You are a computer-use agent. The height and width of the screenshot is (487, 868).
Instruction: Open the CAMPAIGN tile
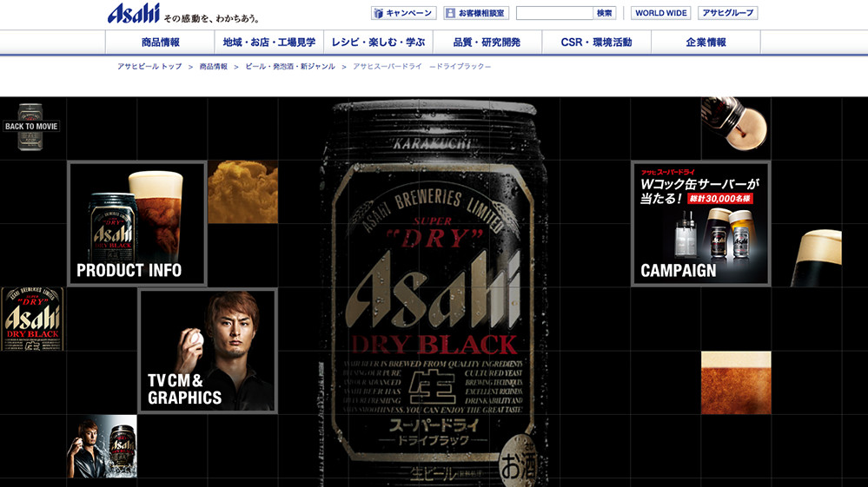click(701, 223)
